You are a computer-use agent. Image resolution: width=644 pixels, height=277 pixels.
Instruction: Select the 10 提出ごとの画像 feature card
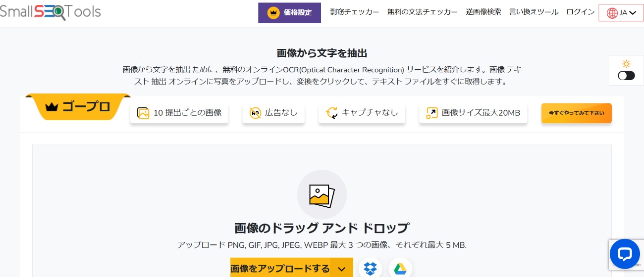[x=179, y=113]
